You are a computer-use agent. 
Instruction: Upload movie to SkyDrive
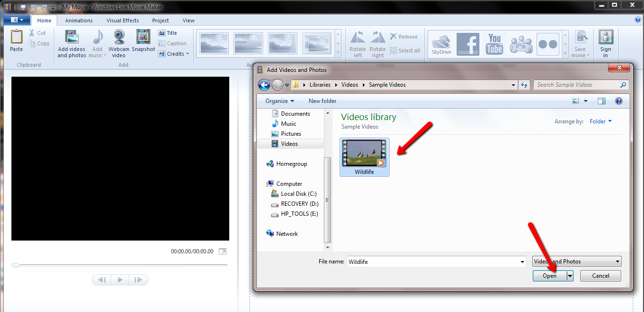point(441,44)
